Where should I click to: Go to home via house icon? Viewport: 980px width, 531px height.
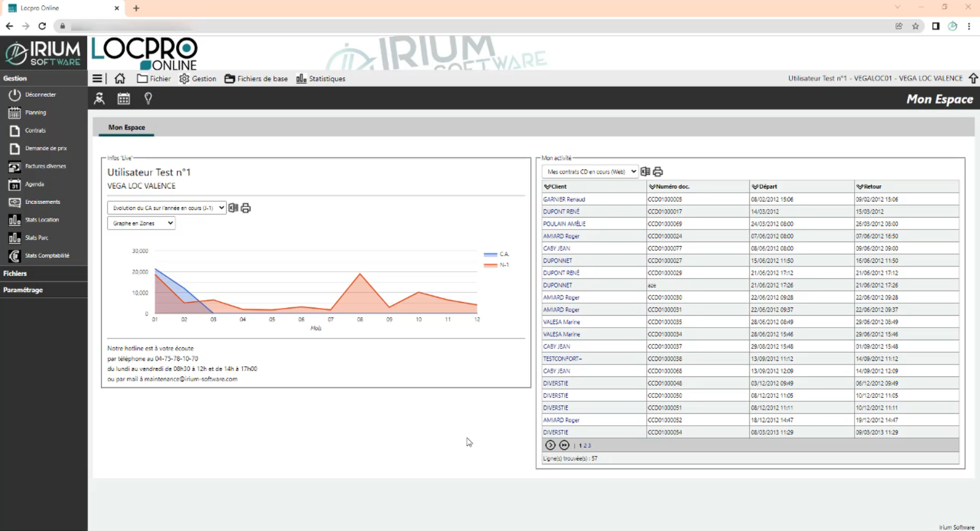[120, 78]
